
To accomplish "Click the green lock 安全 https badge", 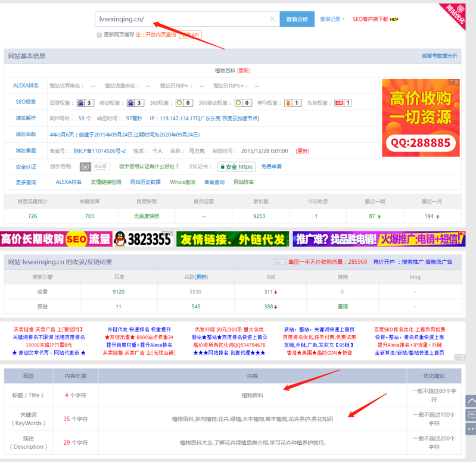I will 237,167.
